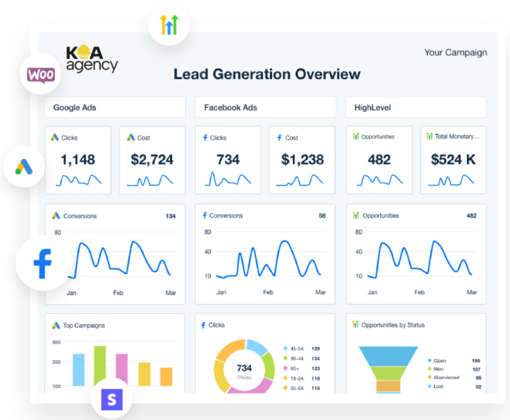Image resolution: width=510 pixels, height=420 pixels.
Task: Select the Facebook Ads section header
Action: (x=265, y=107)
